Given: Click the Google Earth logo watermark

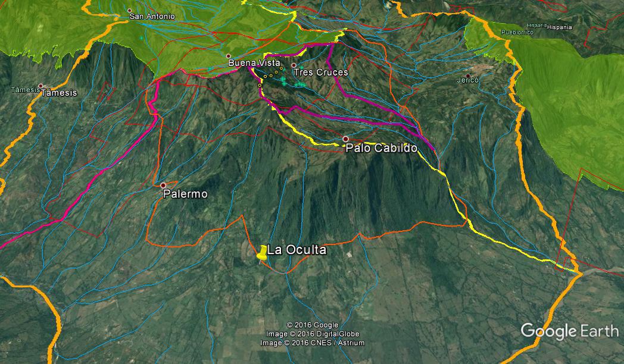Looking at the screenshot, I should [569, 331].
